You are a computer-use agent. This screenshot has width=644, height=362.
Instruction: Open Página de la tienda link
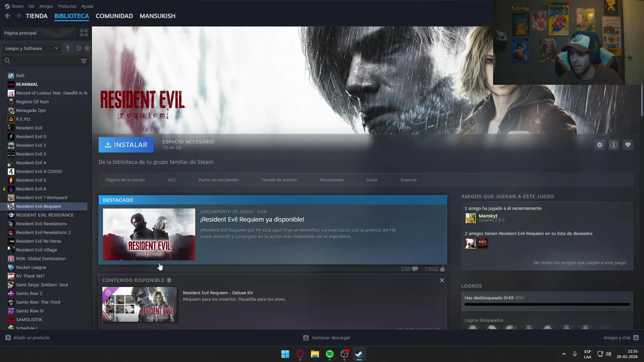(125, 180)
